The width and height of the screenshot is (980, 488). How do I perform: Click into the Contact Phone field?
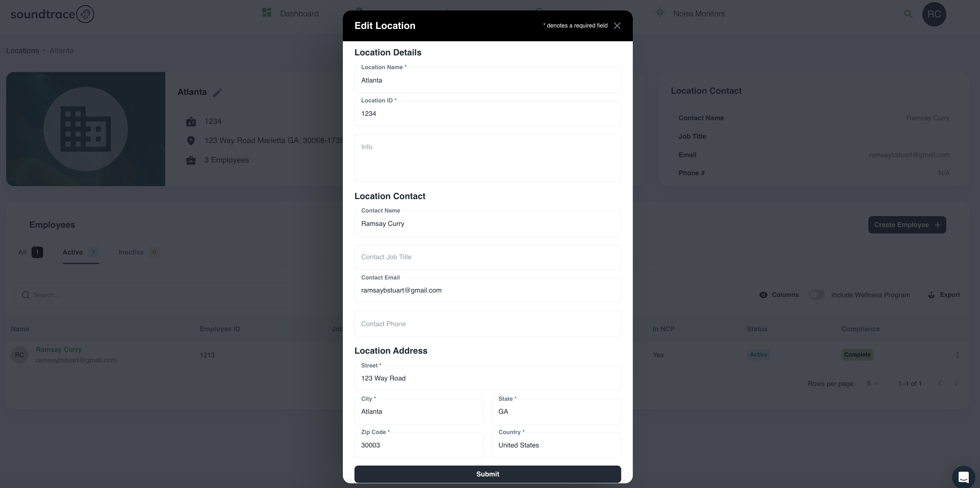pos(487,324)
